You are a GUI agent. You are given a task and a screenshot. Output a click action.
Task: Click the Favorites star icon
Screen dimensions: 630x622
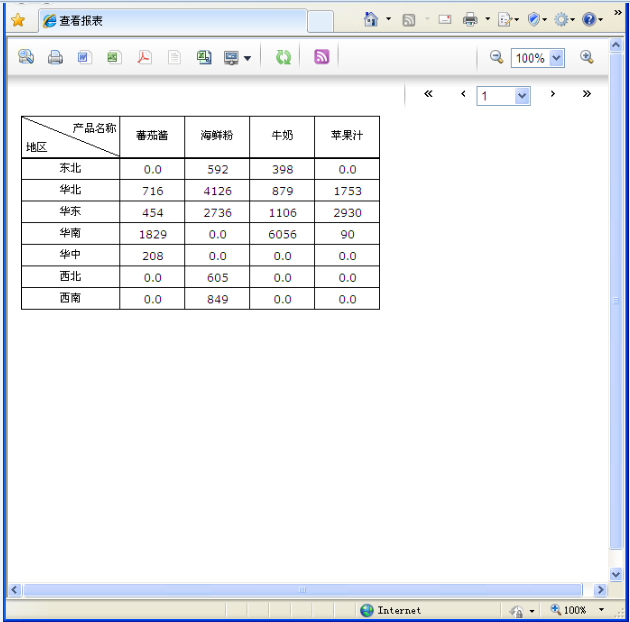click(x=18, y=20)
